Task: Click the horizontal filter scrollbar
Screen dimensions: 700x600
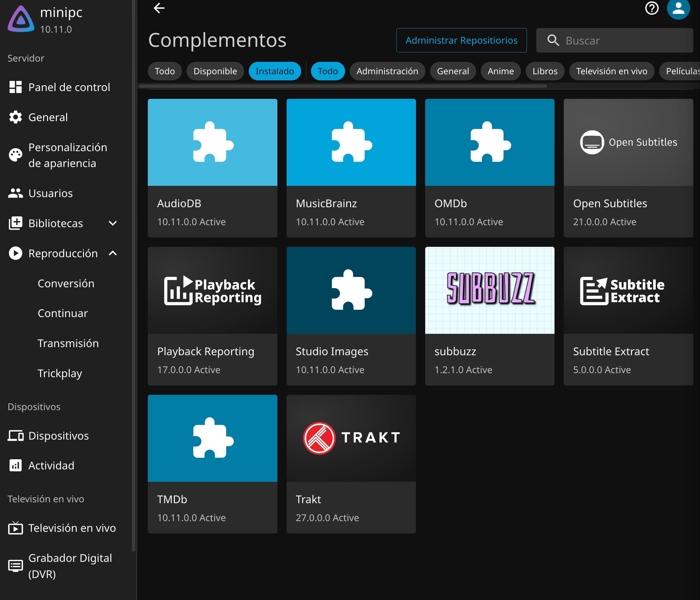Action: click(342, 86)
